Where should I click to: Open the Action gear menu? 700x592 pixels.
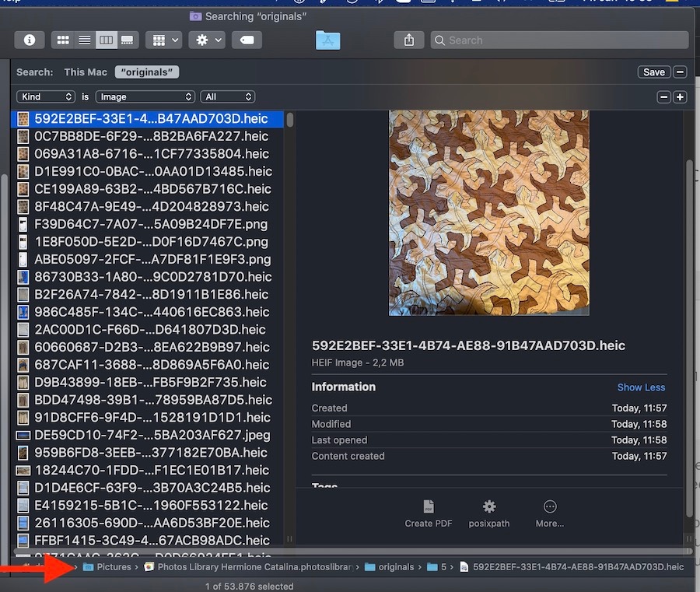click(x=208, y=40)
